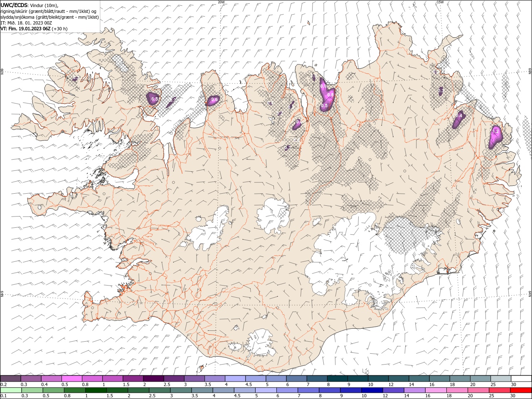Select the pure red rain swatch starting at 30
The width and height of the screenshot is (532, 399).
[520, 390]
